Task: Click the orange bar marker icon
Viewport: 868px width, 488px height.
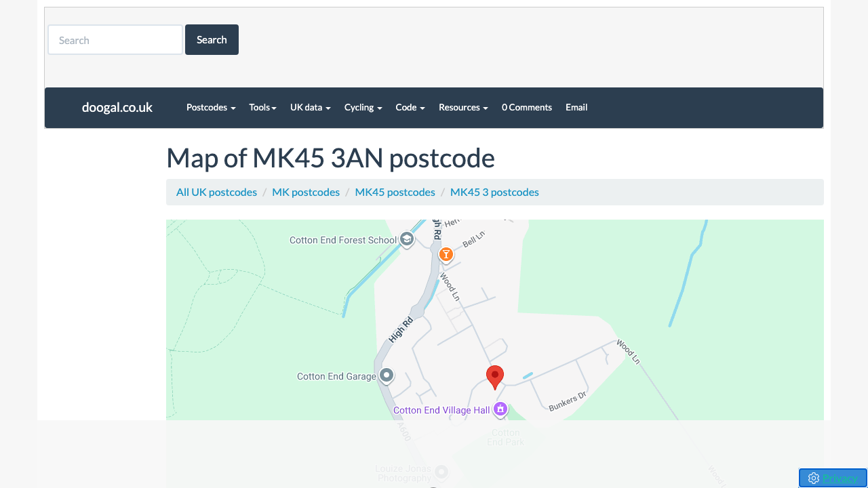Action: click(x=446, y=254)
